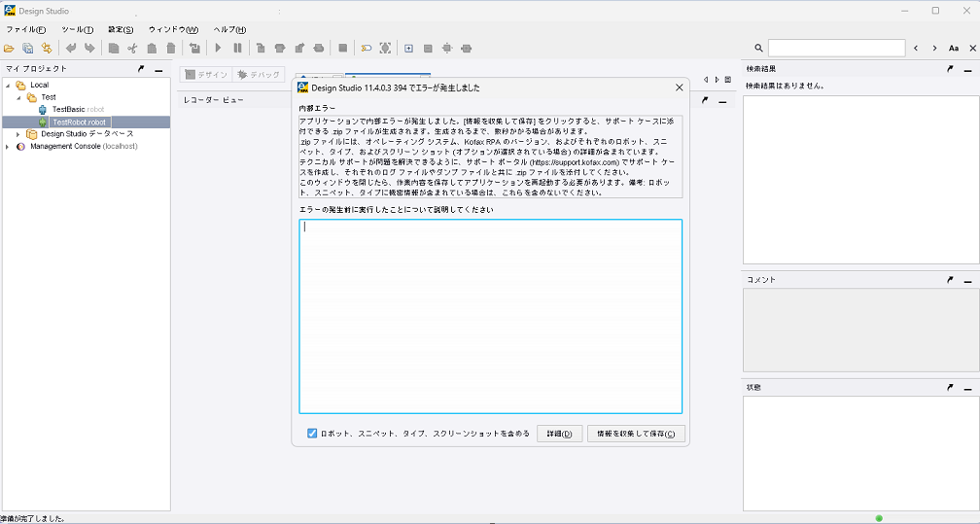
Task: Detach the マイ プロジェクト panel
Action: [141, 69]
